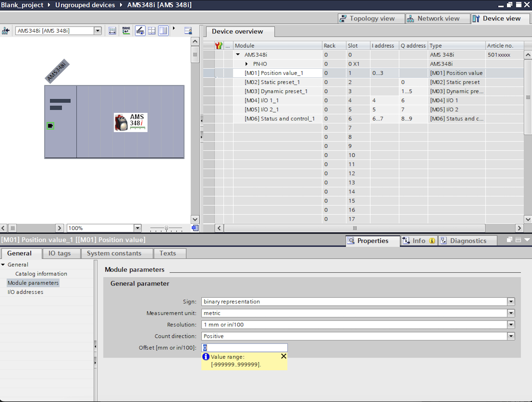The height and width of the screenshot is (402, 532).
Task: Click the go to network view icon
Action: (6, 31)
